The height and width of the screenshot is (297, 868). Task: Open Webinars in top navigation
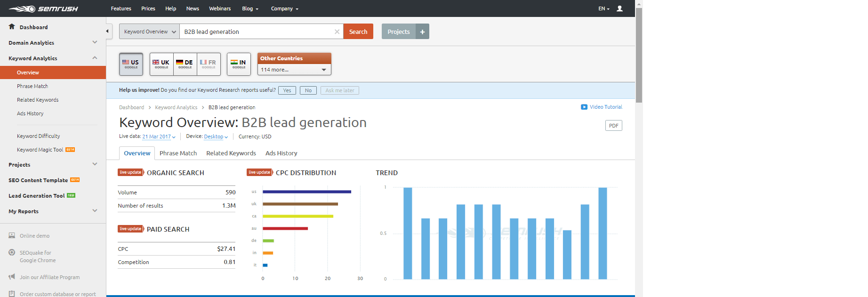(220, 8)
